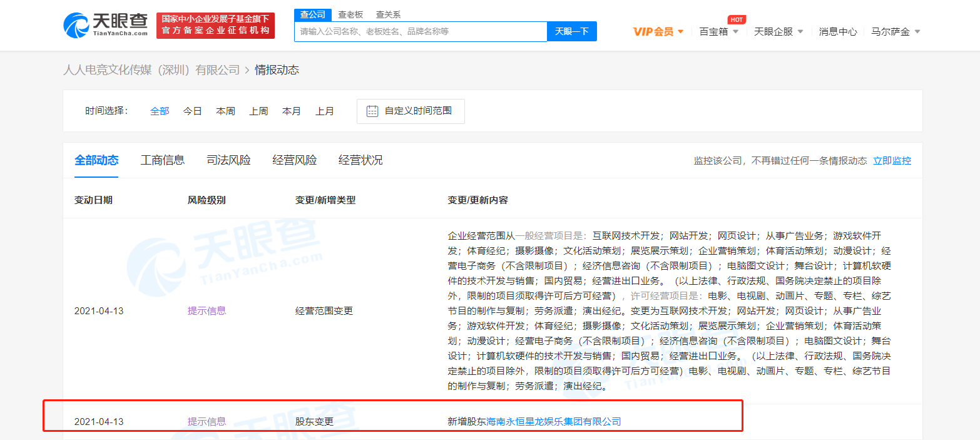Select the 今日 time filter

(x=193, y=111)
